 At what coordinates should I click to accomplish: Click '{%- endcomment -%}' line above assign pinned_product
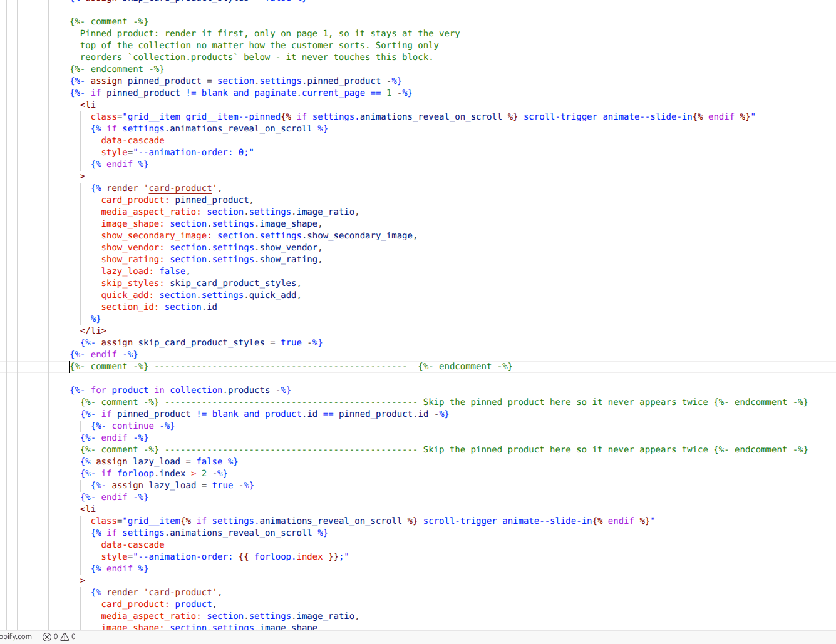coord(117,69)
